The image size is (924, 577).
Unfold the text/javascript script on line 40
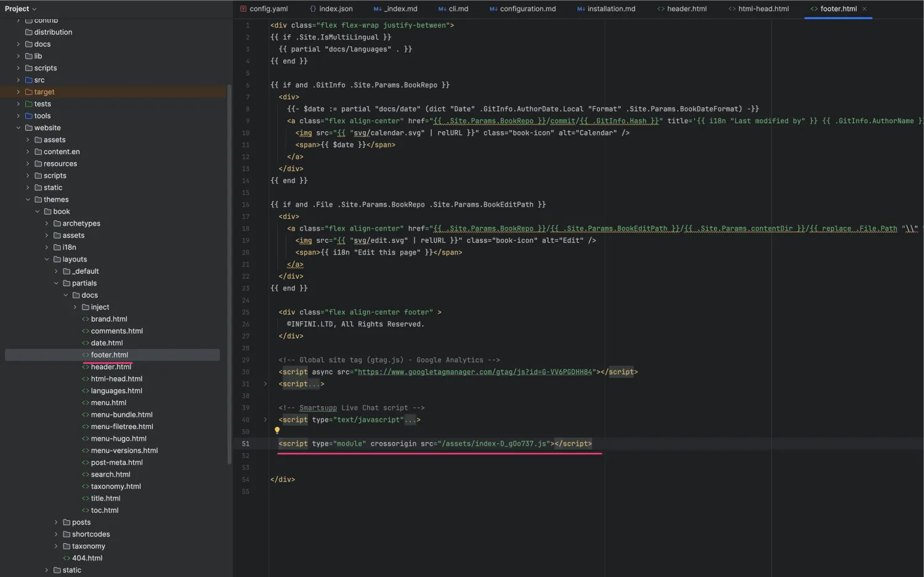click(265, 420)
